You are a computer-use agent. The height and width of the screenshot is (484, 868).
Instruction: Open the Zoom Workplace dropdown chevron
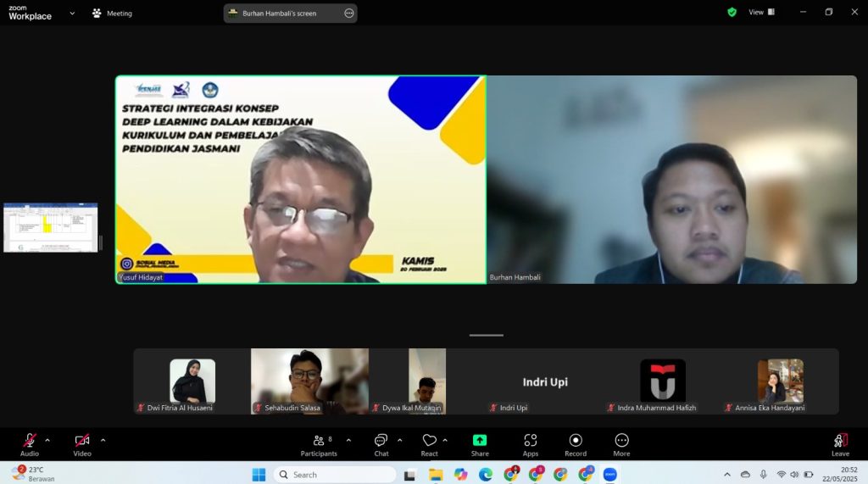pos(72,14)
